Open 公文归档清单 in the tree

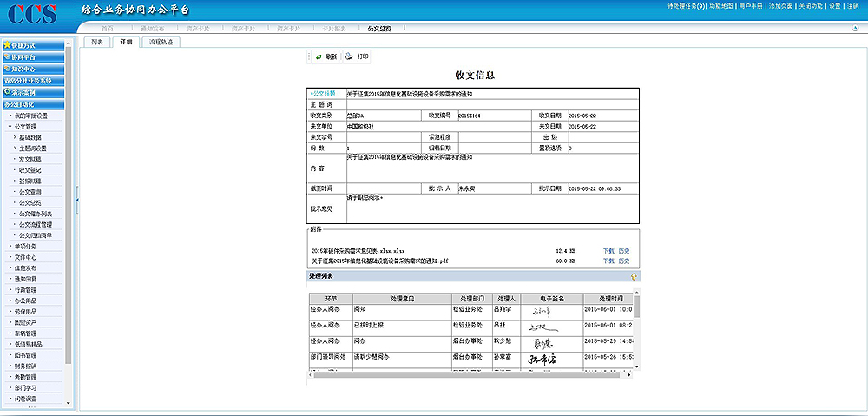(x=36, y=235)
